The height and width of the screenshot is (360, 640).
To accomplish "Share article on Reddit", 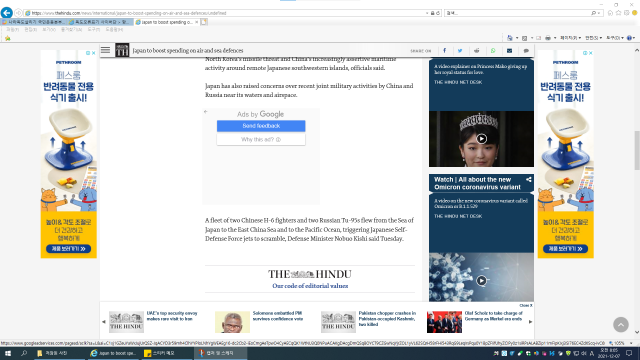I will click(476, 51).
